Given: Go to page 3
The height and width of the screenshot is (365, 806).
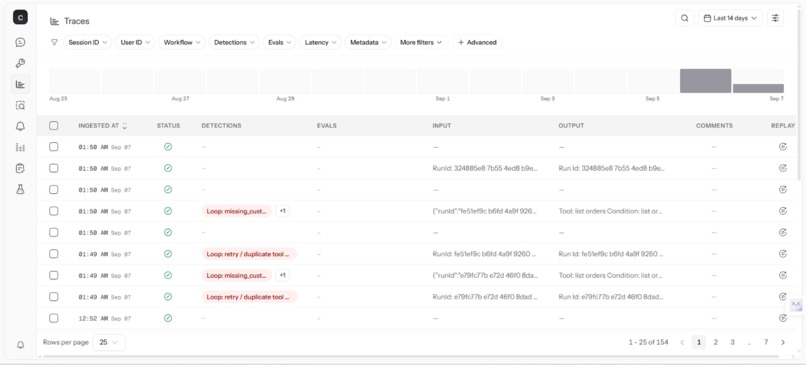Looking at the screenshot, I should pos(732,342).
